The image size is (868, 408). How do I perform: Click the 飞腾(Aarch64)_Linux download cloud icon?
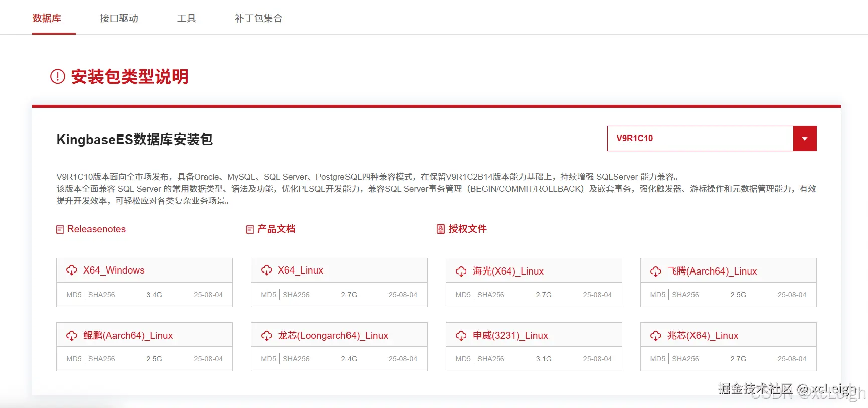click(655, 271)
